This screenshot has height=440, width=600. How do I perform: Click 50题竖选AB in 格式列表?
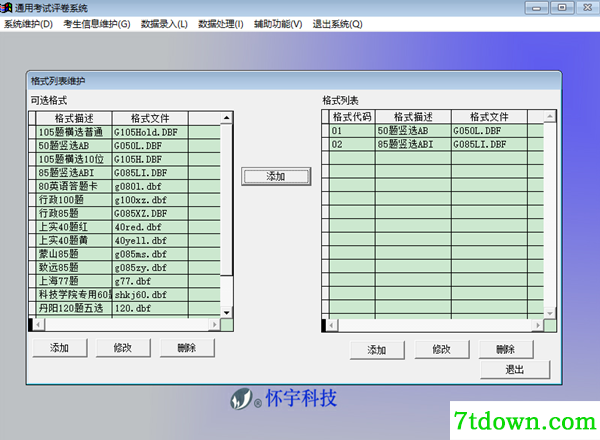[x=413, y=131]
